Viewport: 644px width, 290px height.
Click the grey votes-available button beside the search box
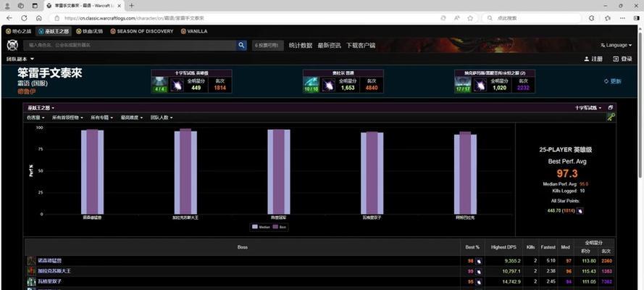(268, 46)
